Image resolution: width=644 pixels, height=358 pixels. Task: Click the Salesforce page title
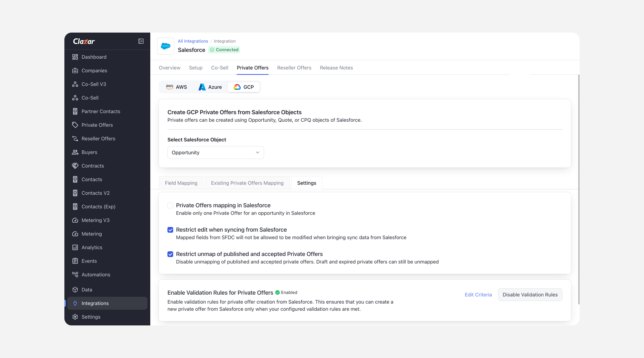click(191, 50)
